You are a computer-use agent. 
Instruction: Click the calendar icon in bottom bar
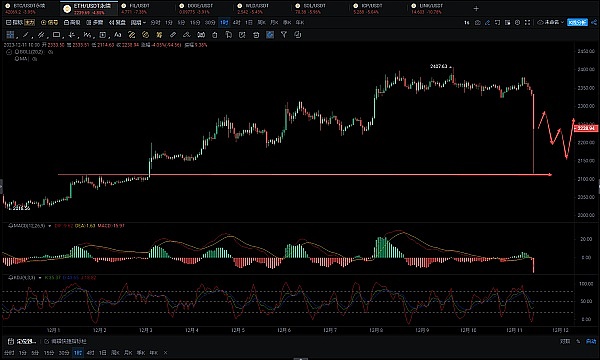click(x=11, y=341)
